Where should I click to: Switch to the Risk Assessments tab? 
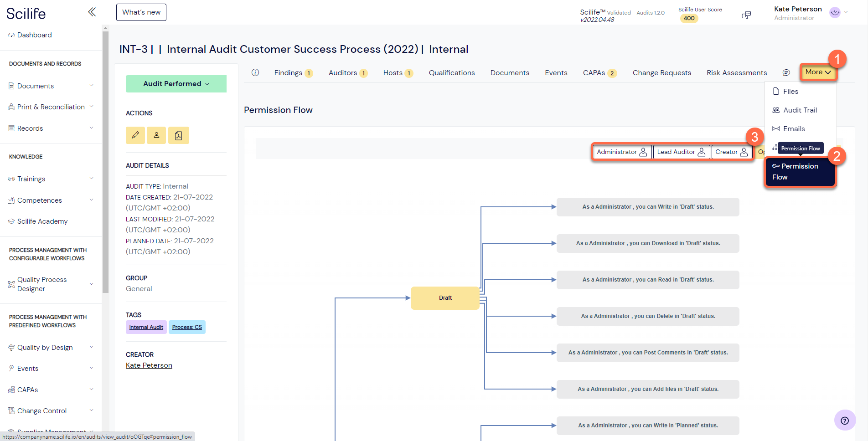click(x=737, y=73)
